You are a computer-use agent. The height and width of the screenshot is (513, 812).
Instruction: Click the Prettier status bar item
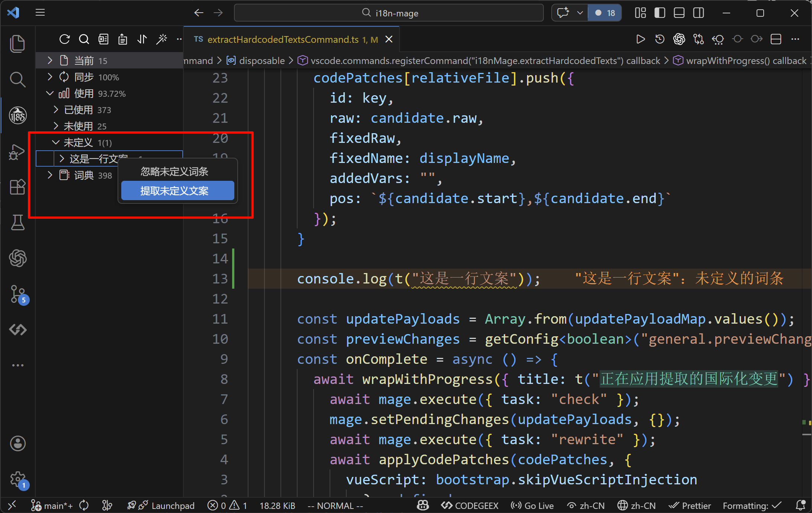[690, 506]
